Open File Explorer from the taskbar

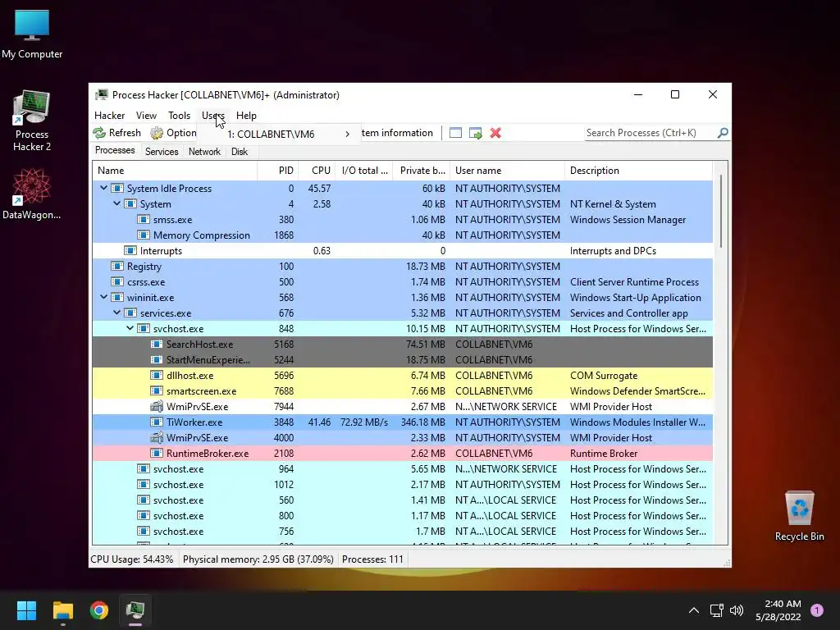coord(62,610)
